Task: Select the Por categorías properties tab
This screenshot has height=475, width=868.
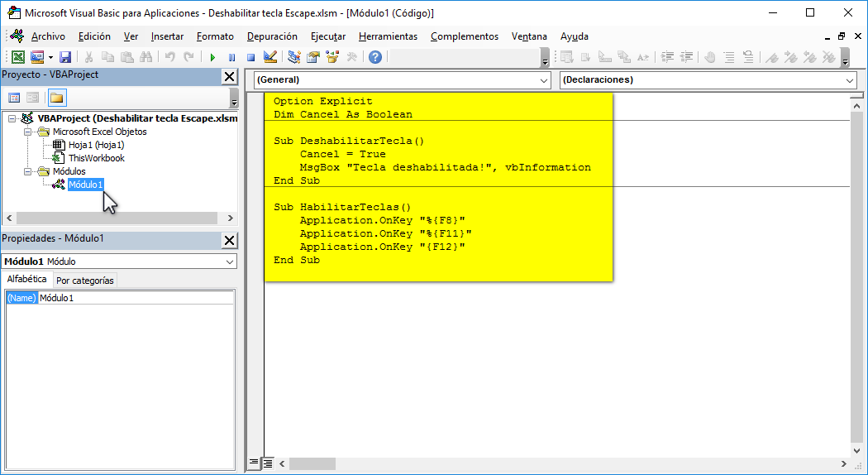Action: (85, 281)
